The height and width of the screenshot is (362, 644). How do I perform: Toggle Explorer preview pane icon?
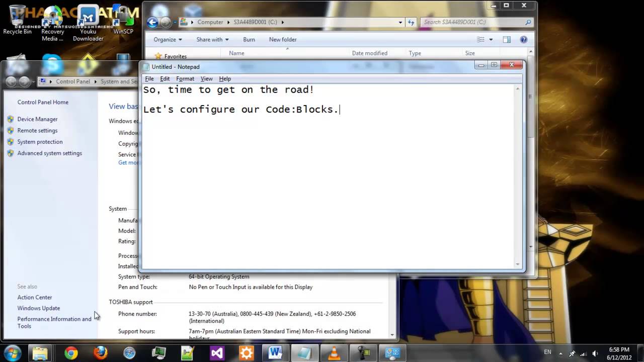tap(507, 39)
